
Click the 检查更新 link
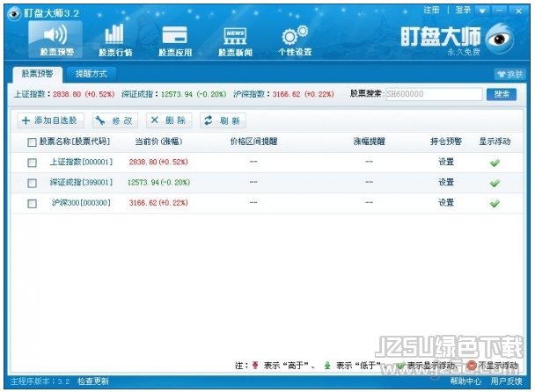pyautogui.click(x=92, y=381)
